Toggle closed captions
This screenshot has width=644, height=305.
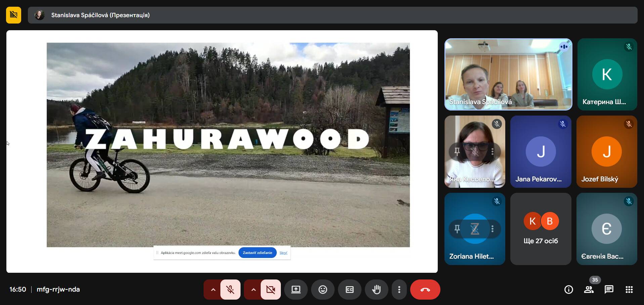[350, 290]
